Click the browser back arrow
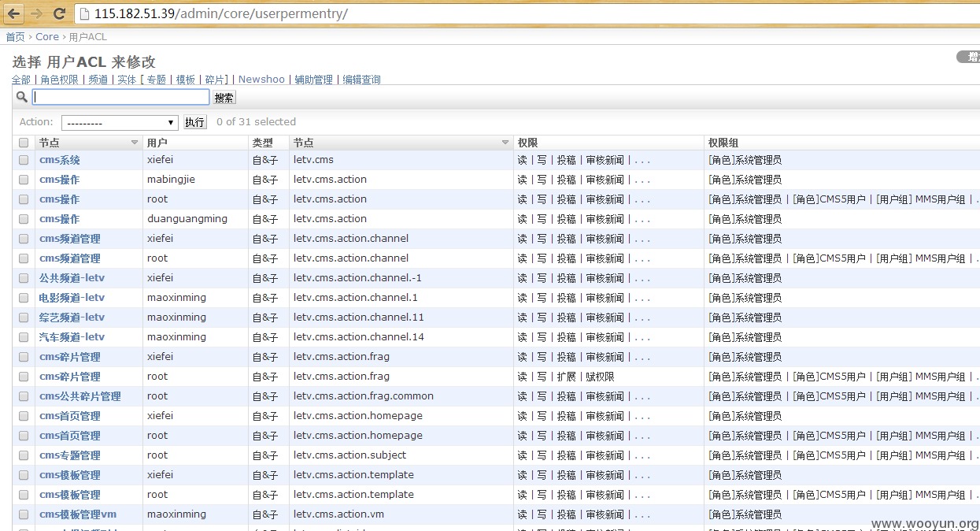980x531 pixels. pyautogui.click(x=14, y=13)
